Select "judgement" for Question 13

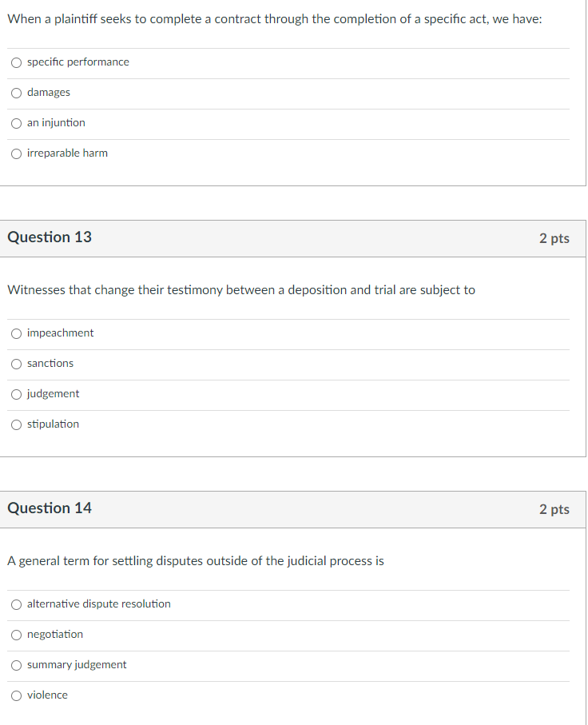point(16,394)
